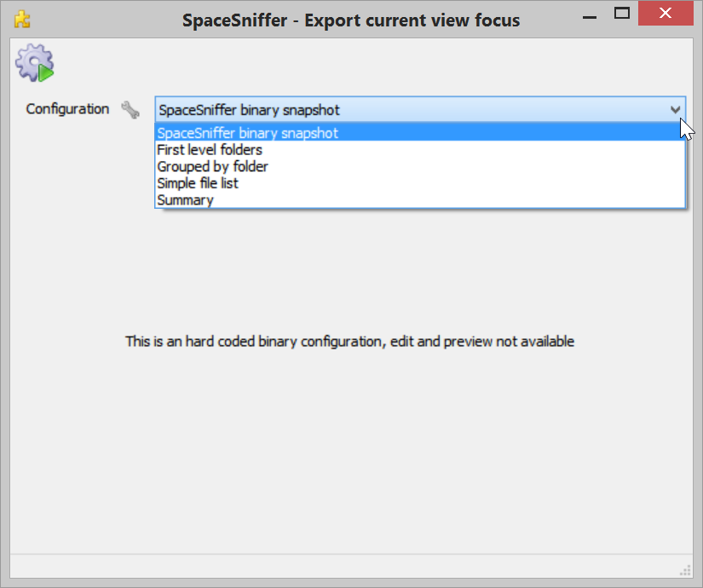Click the hard coded binary configuration message
This screenshot has height=588, width=703.
click(349, 342)
